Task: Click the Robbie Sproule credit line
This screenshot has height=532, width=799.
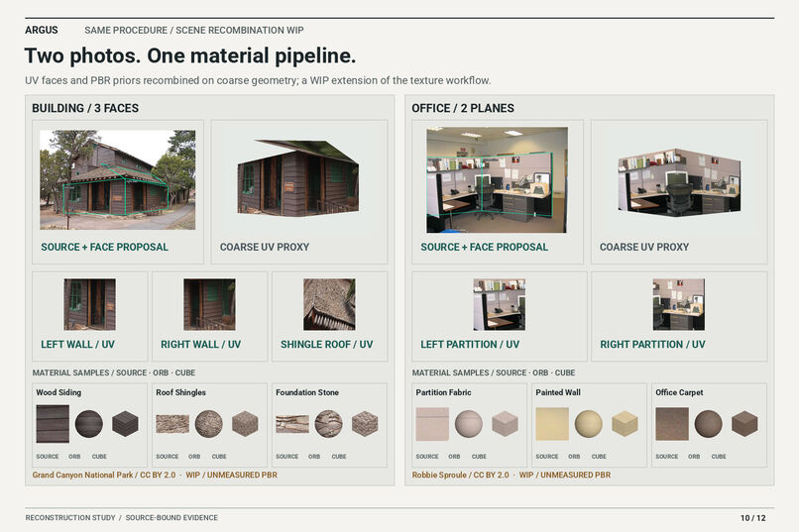Action: [x=512, y=475]
